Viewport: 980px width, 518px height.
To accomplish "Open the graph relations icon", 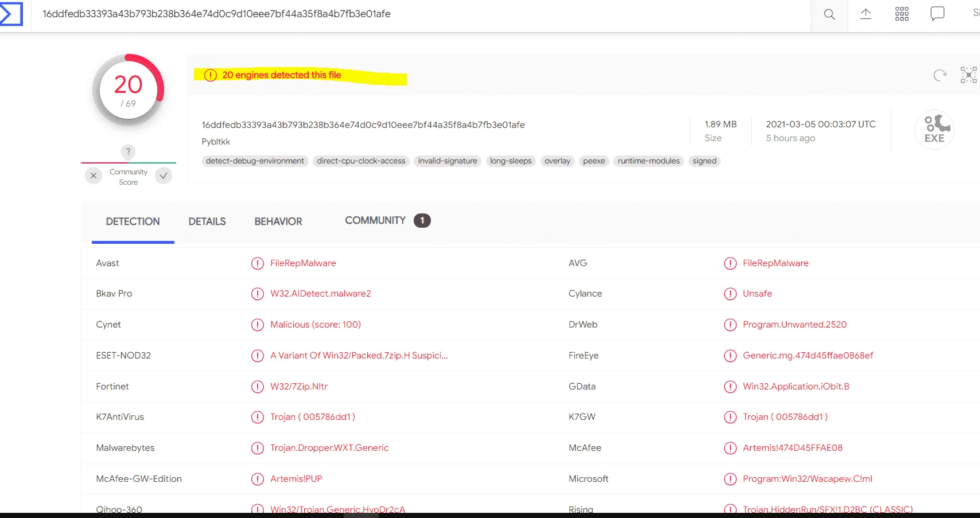I will tap(969, 75).
